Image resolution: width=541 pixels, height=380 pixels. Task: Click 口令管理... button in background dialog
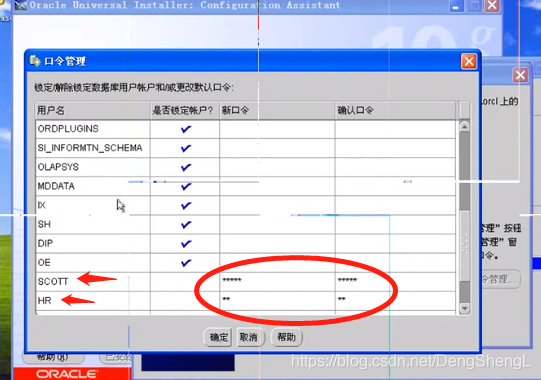501,279
